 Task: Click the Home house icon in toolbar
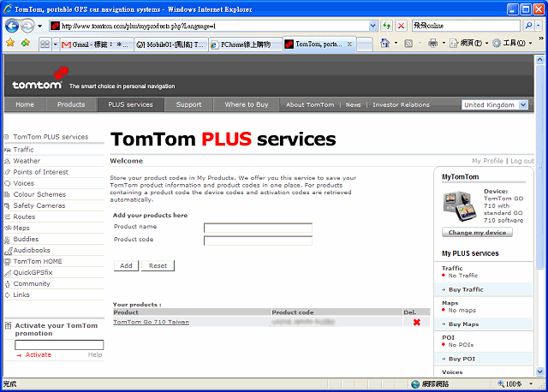click(x=384, y=43)
